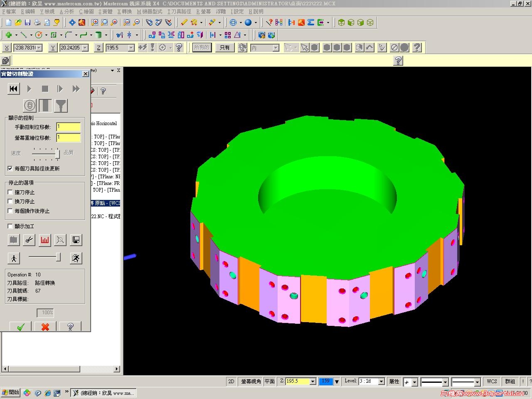The height and width of the screenshot is (399, 532).
Task: Open the A分析 menu
Action: [67, 12]
